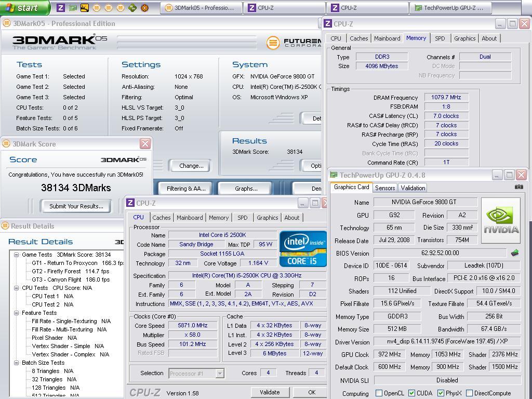Click the Intel Core i5 logo in CPU-Z
532x399 pixels.
pos(303,249)
